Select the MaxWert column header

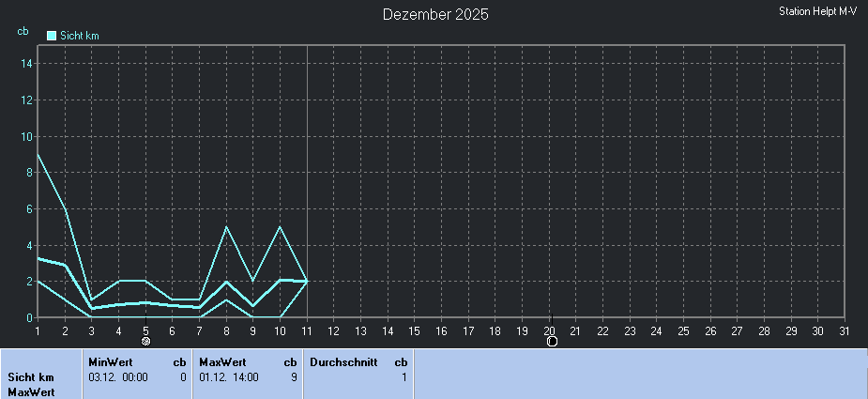click(222, 361)
